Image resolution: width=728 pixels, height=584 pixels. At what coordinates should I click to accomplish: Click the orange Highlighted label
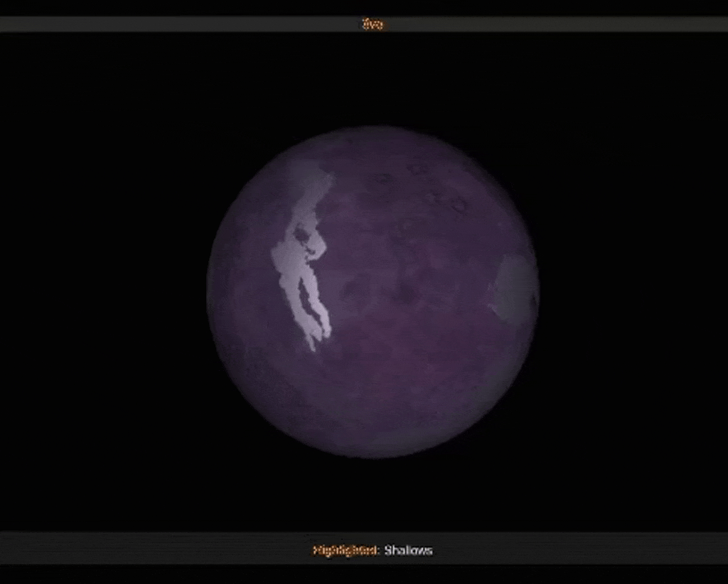click(346, 550)
